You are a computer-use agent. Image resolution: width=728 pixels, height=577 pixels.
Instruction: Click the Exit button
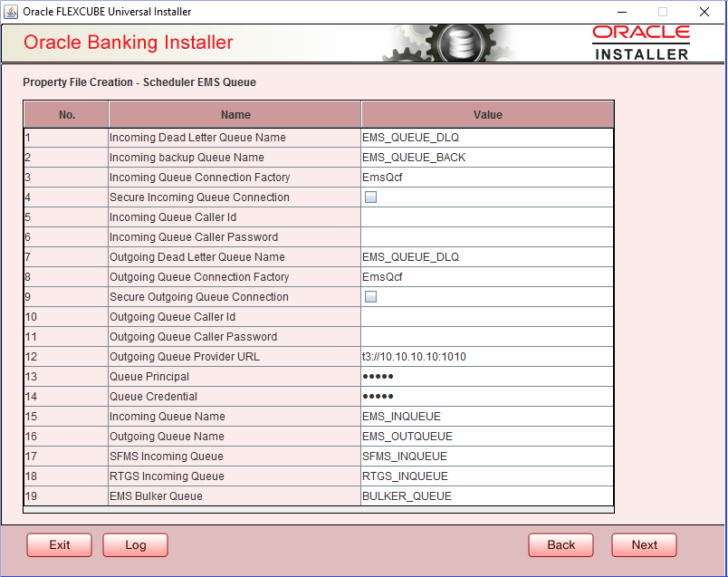pos(60,544)
